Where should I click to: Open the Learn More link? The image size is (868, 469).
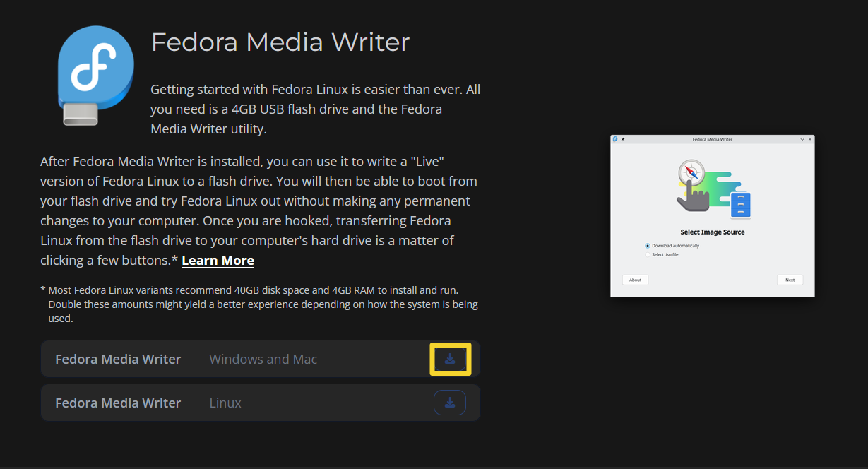point(218,261)
